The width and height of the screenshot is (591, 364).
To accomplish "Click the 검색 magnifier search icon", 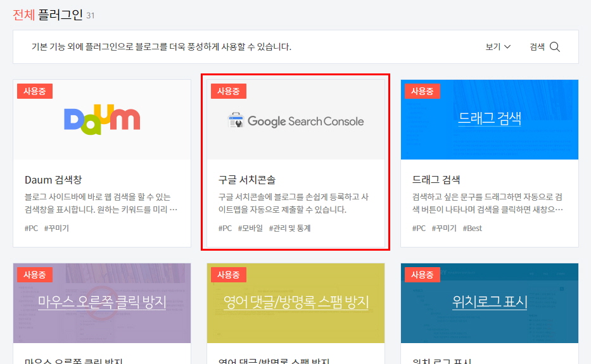I will click(x=554, y=47).
